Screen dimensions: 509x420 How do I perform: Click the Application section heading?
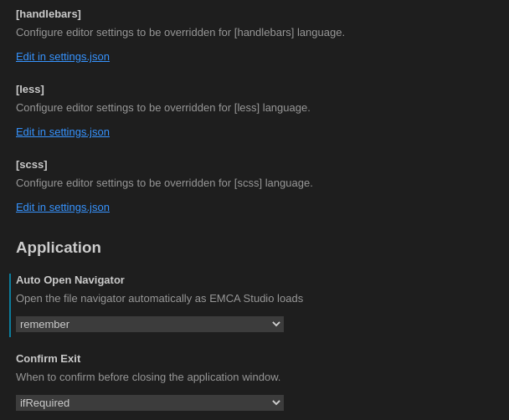tap(59, 248)
